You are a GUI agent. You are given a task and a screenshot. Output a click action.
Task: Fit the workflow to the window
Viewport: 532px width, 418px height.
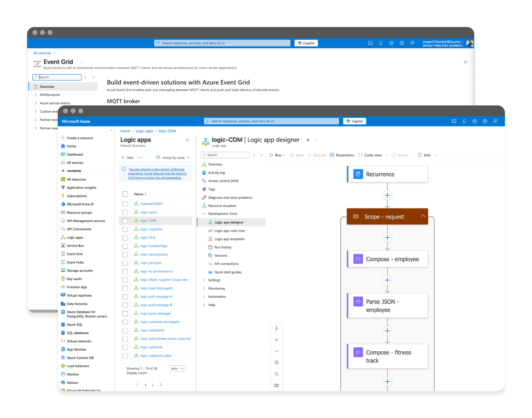pos(276,329)
